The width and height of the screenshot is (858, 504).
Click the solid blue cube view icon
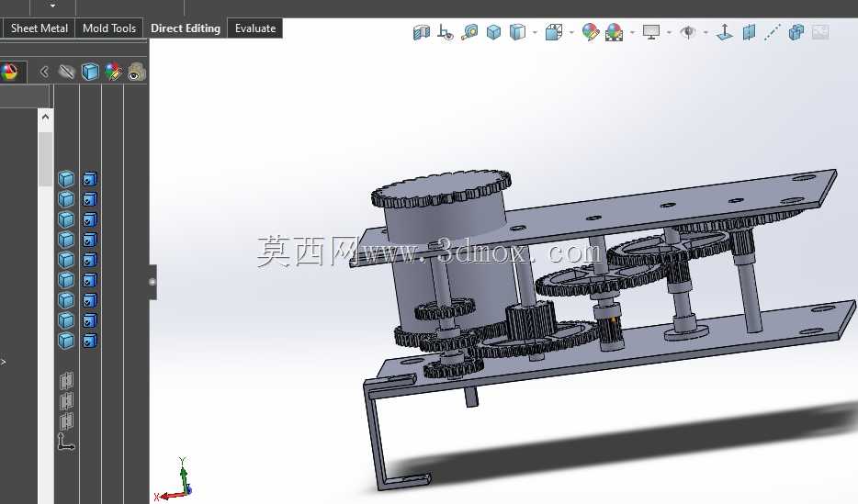coord(493,32)
